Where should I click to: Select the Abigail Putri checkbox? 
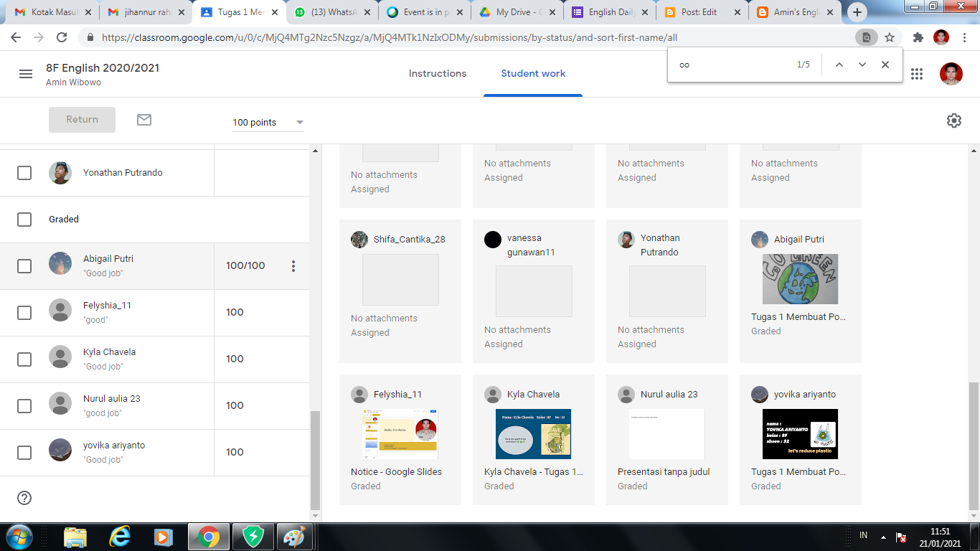tap(24, 266)
